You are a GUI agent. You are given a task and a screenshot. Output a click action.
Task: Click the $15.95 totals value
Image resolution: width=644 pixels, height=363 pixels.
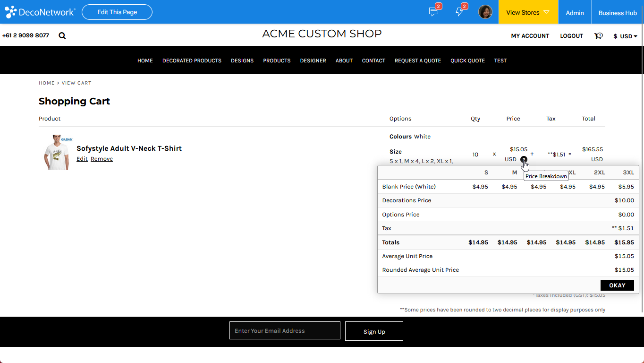coord(624,242)
